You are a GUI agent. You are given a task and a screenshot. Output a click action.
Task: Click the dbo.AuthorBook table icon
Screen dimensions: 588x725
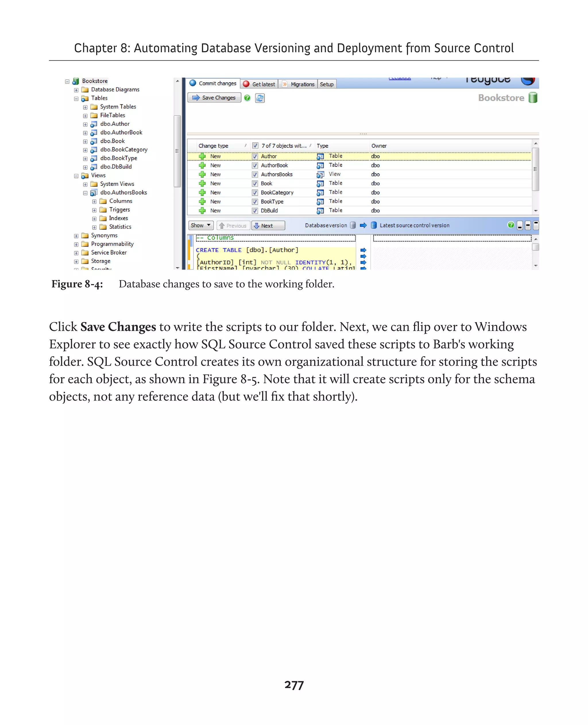pyautogui.click(x=94, y=133)
